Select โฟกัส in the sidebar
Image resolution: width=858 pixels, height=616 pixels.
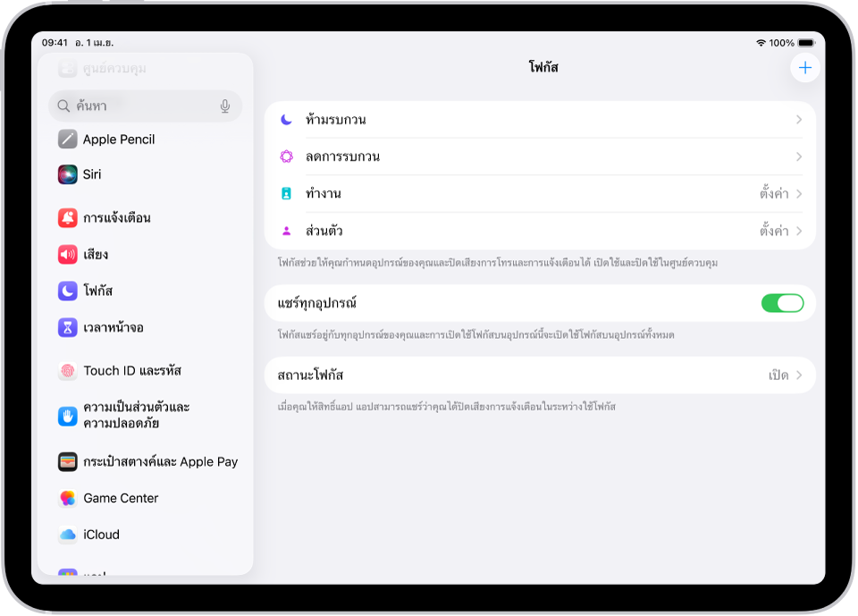click(98, 291)
